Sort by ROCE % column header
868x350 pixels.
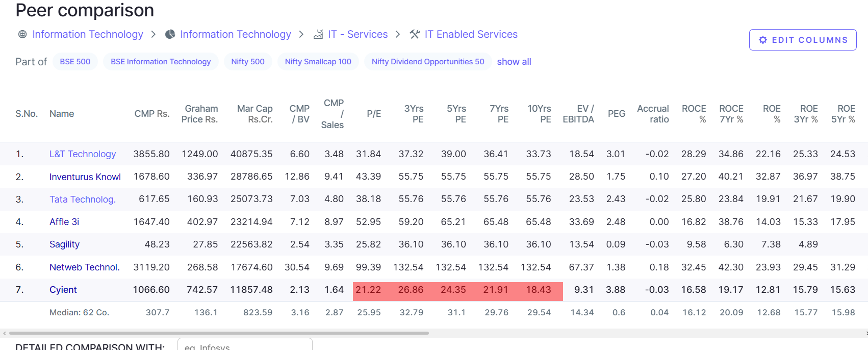tap(694, 114)
